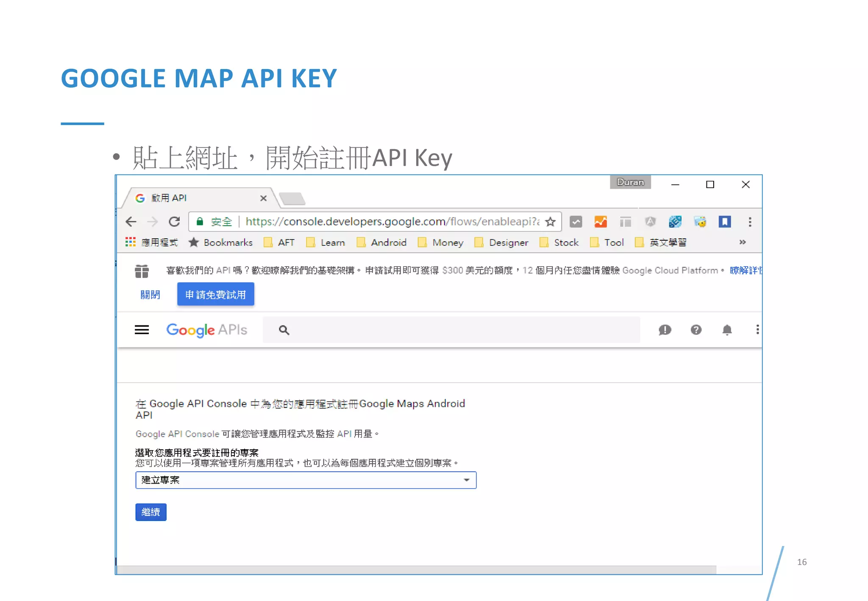Click the Google APIs search field
The height and width of the screenshot is (601, 868).
point(451,330)
